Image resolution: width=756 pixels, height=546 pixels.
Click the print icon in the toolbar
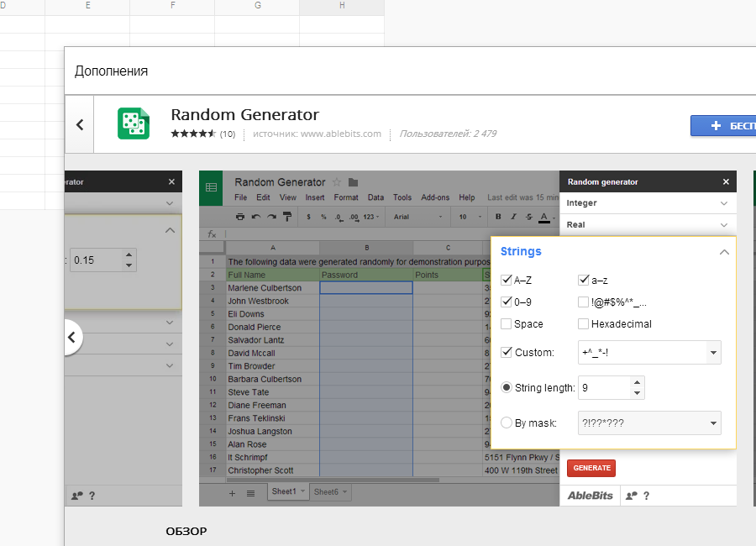[x=239, y=217]
